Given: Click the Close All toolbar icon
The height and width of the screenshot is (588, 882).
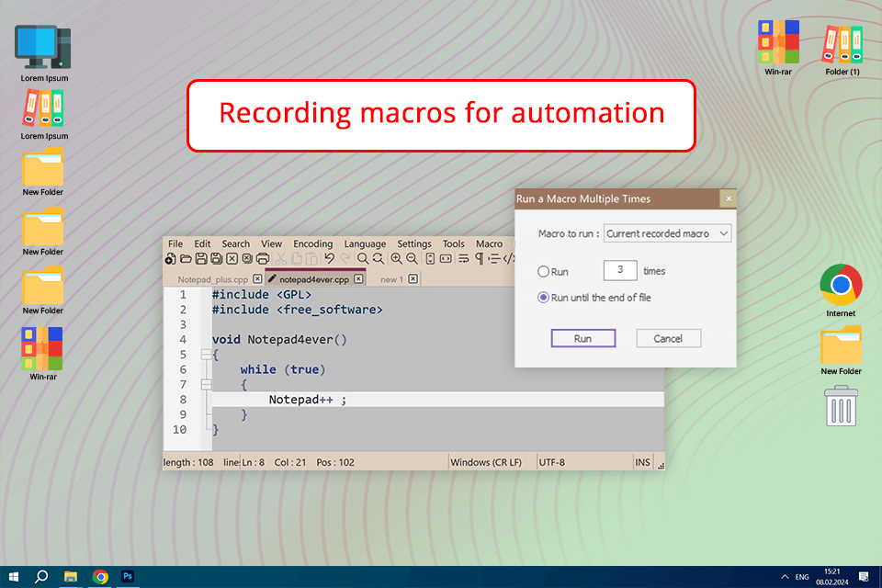Looking at the screenshot, I should pos(247,259).
